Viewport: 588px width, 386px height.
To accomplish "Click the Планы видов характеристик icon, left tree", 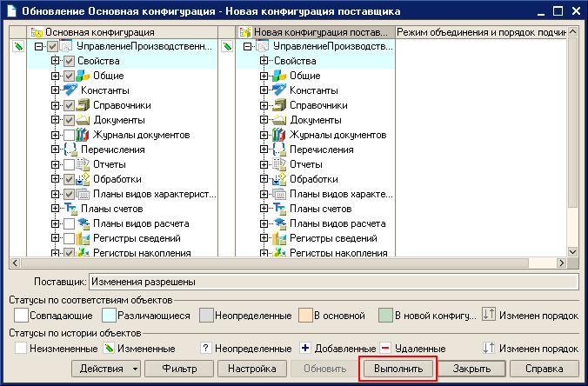I will tap(83, 194).
